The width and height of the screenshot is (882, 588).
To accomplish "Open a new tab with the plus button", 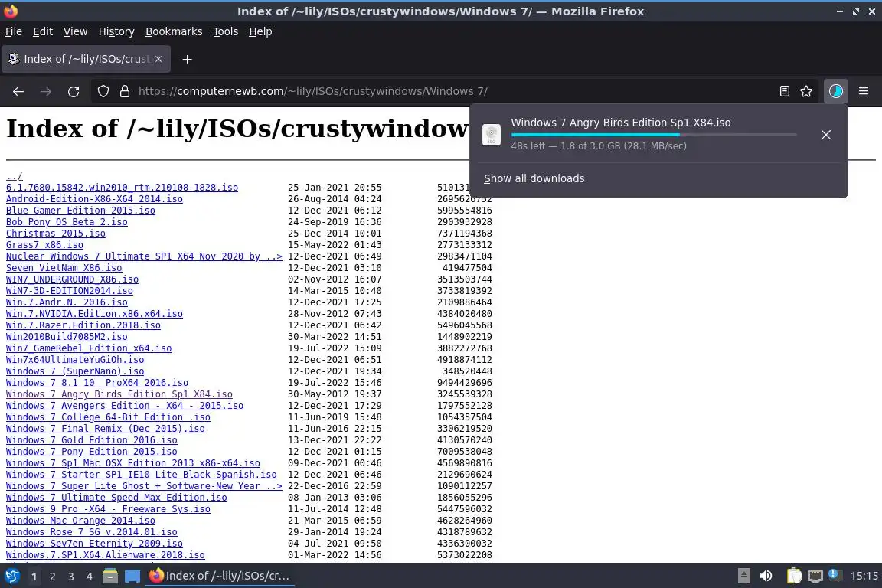I will coord(188,59).
